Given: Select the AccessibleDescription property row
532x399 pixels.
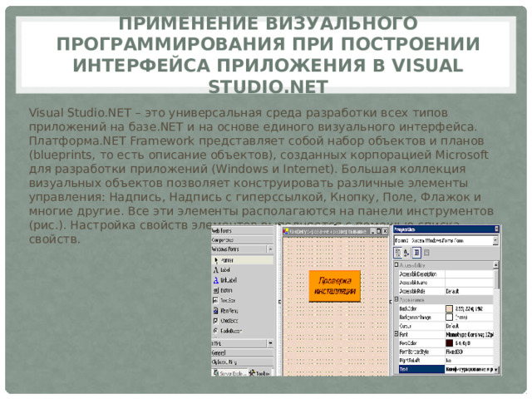Looking at the screenshot, I should (446, 273).
